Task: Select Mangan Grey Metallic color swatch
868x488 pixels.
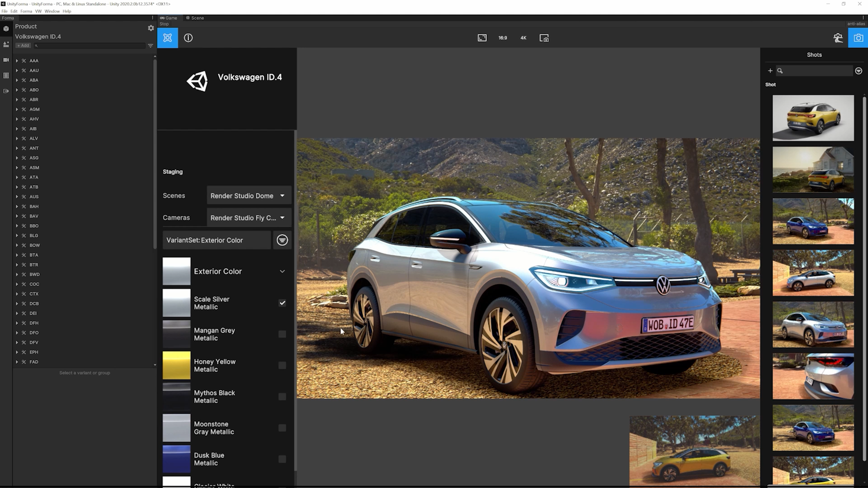Action: click(x=176, y=334)
